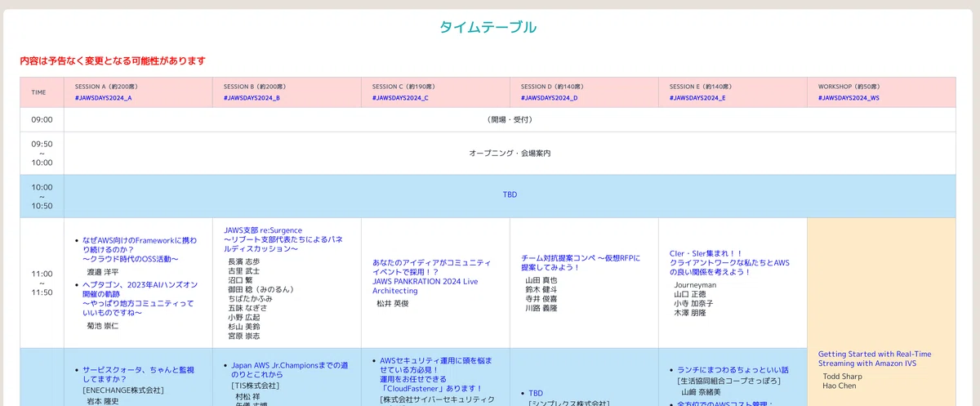Click speaker name 川路 義隆
The height and width of the screenshot is (406, 980).
[x=541, y=308]
